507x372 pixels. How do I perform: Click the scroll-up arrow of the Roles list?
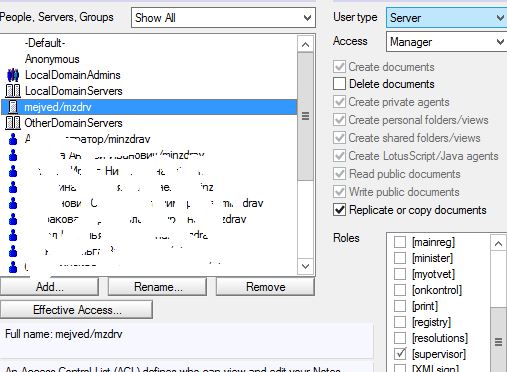coord(498,243)
